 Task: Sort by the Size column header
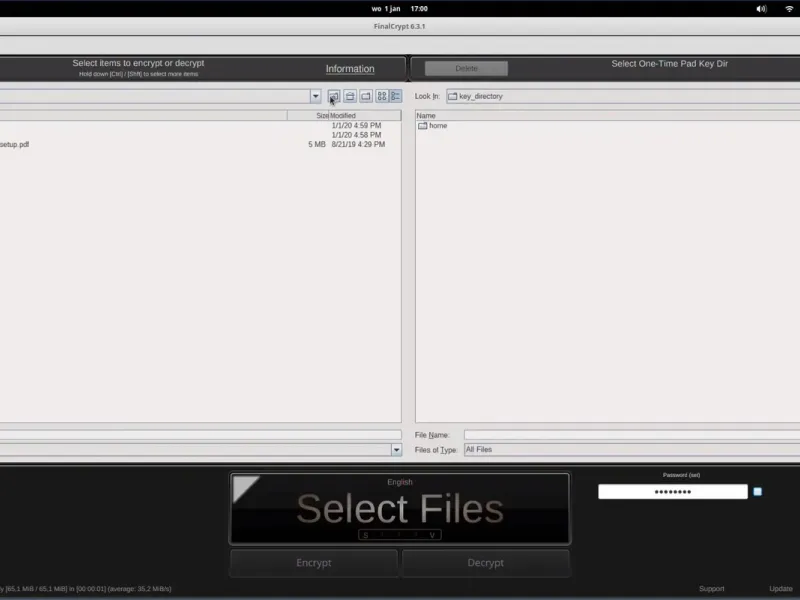point(308,116)
